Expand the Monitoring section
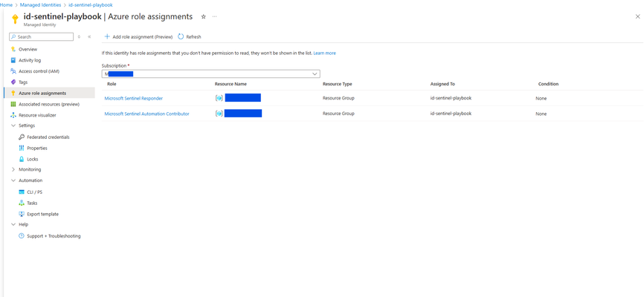644x297 pixels. (x=13, y=169)
